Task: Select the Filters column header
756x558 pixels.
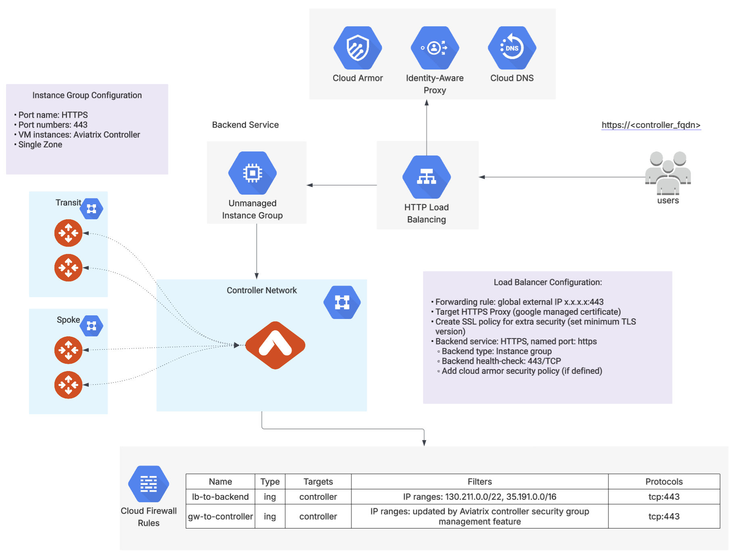Action: 480,482
